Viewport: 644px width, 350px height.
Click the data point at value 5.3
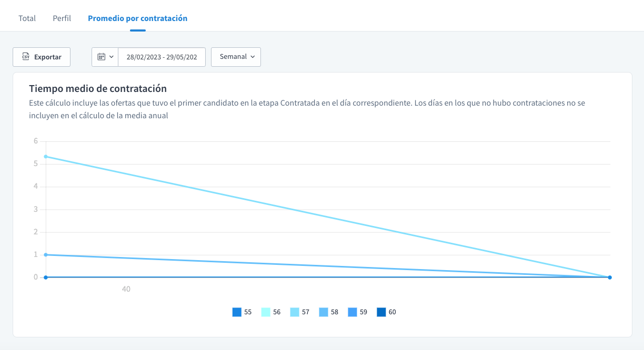(x=46, y=157)
